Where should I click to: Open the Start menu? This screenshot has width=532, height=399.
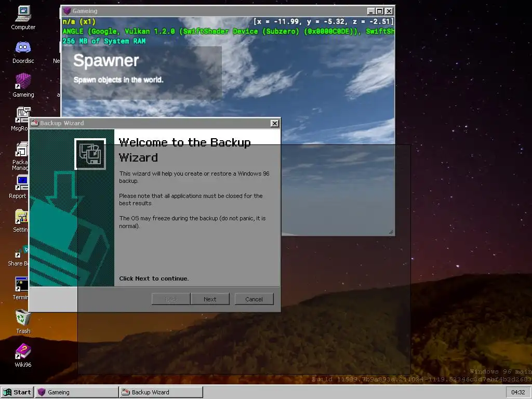click(x=17, y=392)
